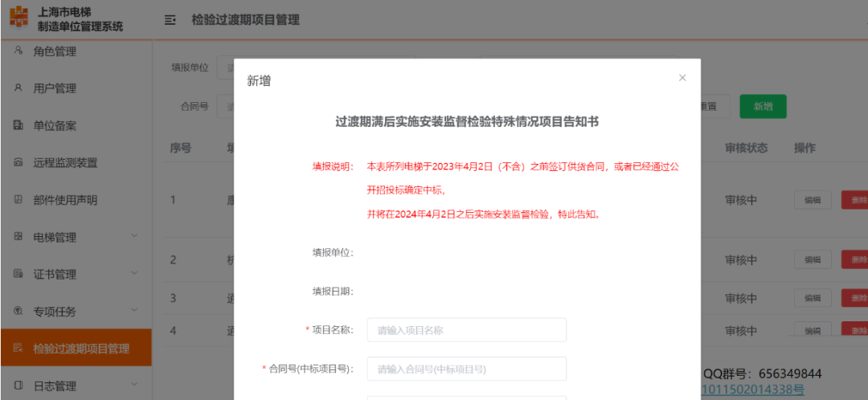
Task: Click 编辑 button in row 3
Action: (x=813, y=298)
